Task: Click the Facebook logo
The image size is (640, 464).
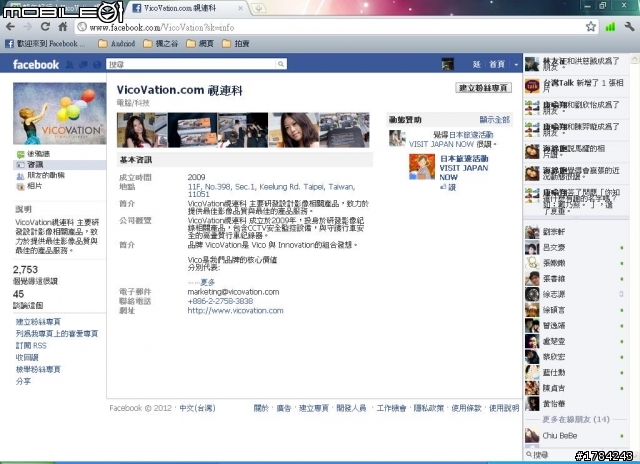Action: point(36,64)
